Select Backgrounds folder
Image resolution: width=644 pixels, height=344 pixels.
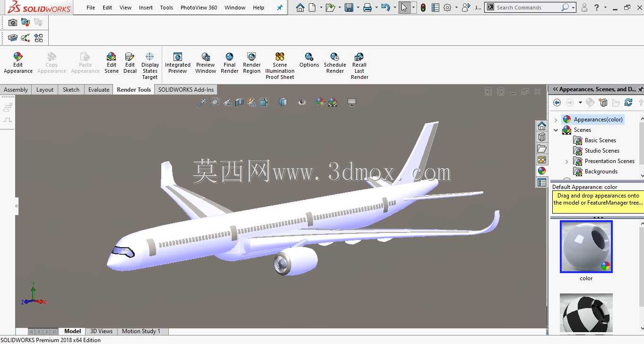point(595,172)
